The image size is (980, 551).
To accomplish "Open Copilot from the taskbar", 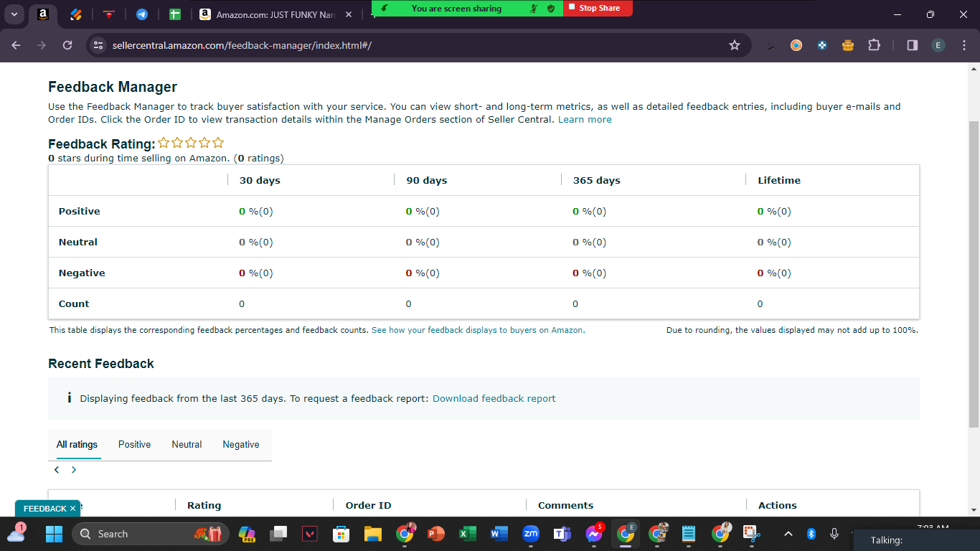I will click(247, 534).
